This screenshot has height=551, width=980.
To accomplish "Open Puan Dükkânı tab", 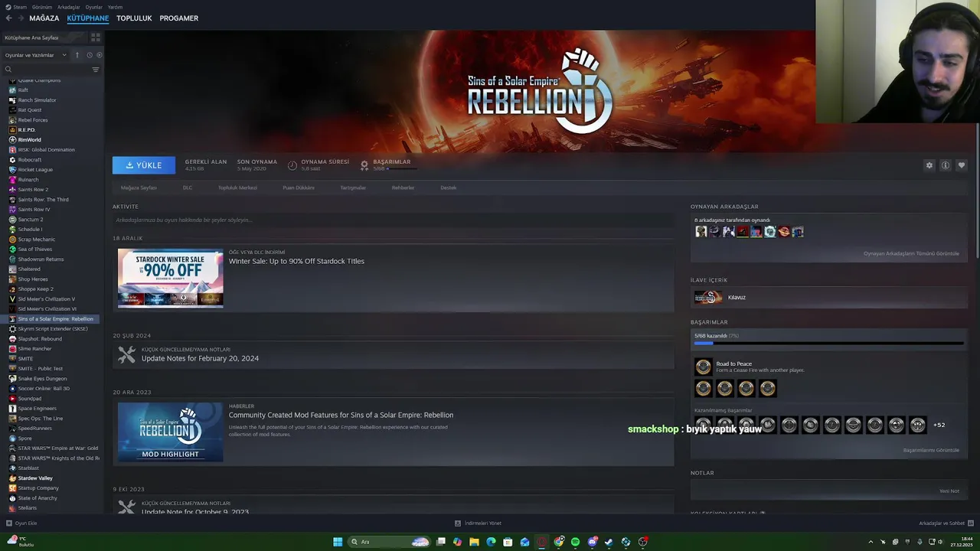I will pos(299,187).
